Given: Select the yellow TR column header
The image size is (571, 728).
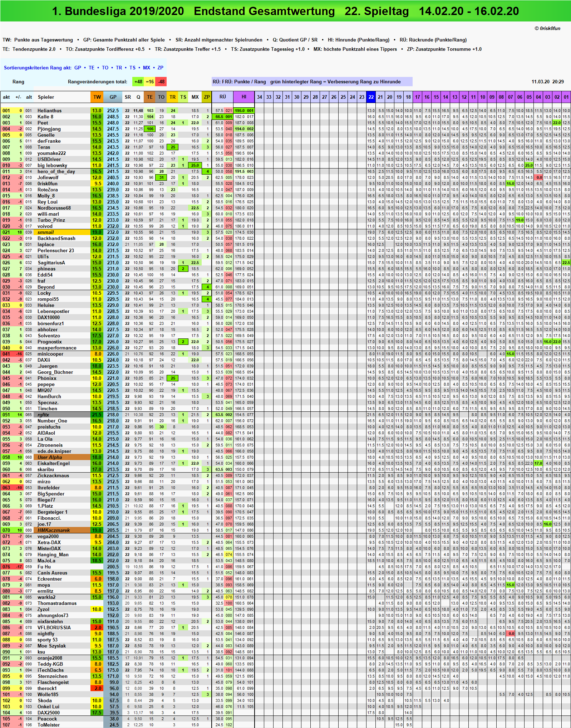Looking at the screenshot, I should click(x=172, y=97).
